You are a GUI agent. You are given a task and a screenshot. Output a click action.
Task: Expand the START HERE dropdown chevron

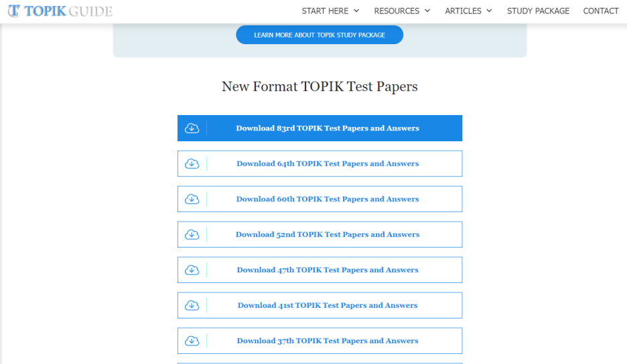tap(356, 11)
